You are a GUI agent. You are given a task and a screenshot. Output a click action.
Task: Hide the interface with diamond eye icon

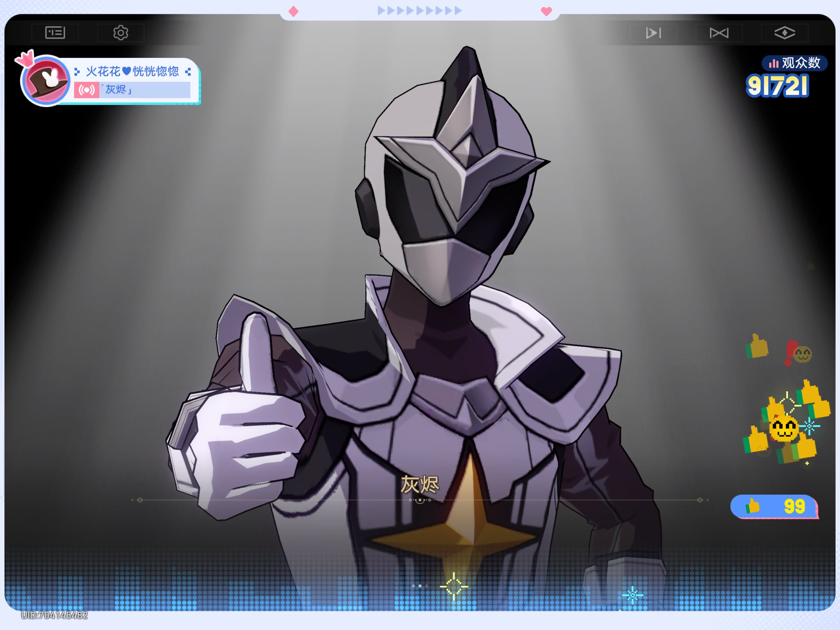[784, 32]
